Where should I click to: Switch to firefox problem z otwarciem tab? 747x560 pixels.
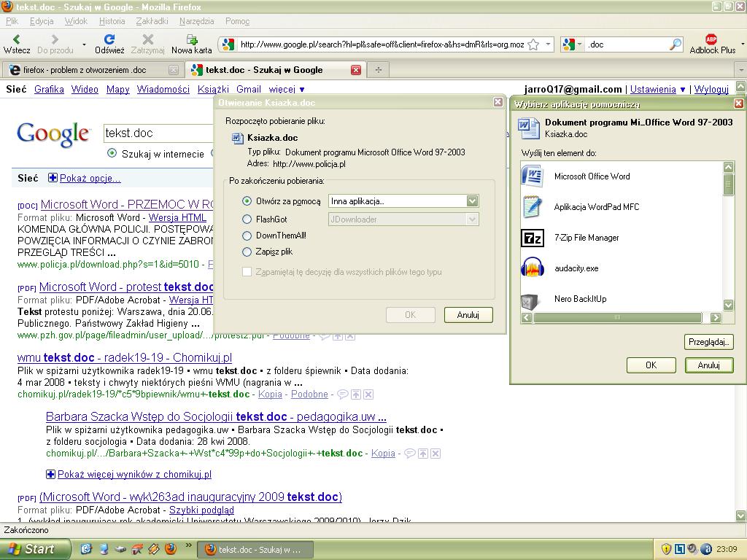pyautogui.click(x=92, y=70)
